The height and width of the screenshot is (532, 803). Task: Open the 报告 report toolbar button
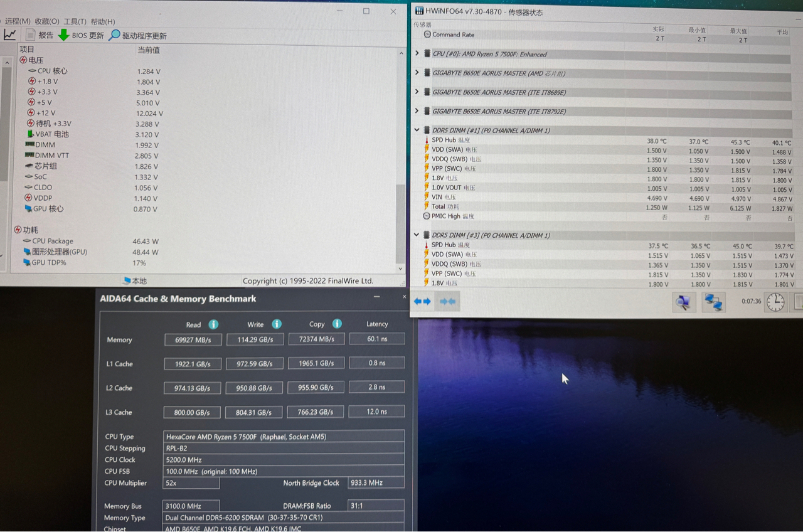(x=39, y=35)
